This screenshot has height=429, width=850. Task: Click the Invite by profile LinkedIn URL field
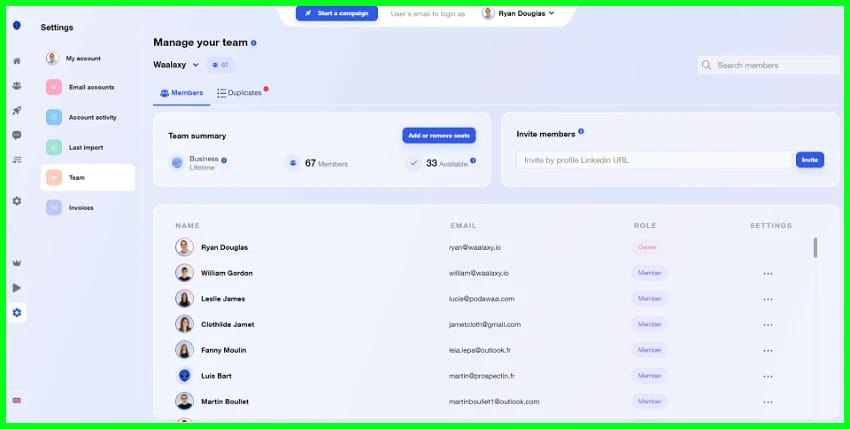(x=654, y=160)
